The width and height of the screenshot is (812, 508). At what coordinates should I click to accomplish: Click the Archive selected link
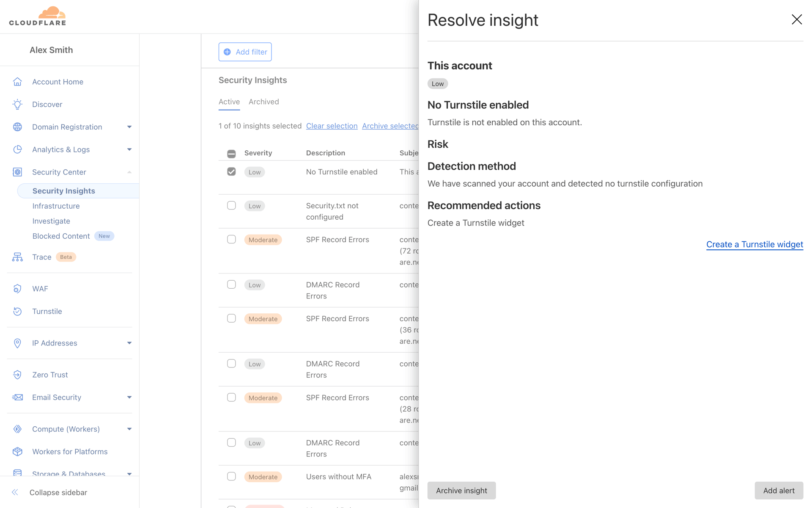(x=390, y=126)
